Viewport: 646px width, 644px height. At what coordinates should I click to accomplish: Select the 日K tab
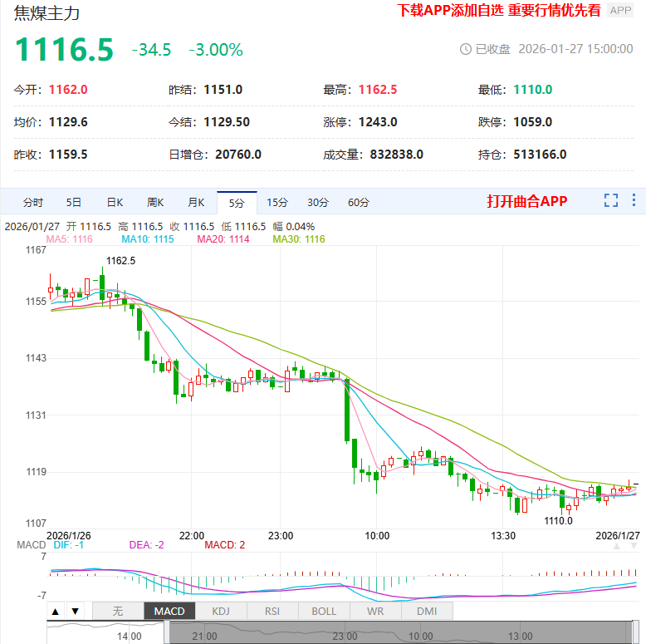click(115, 203)
